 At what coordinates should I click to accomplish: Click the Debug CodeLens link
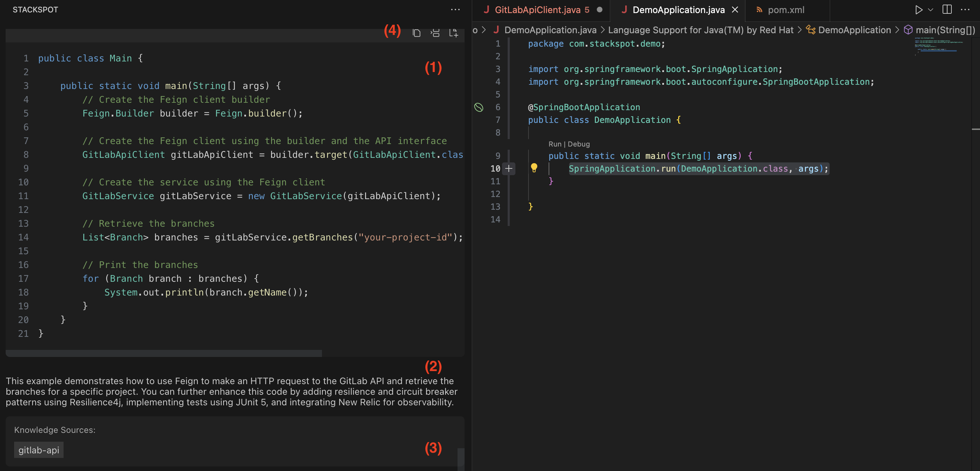pyautogui.click(x=579, y=144)
